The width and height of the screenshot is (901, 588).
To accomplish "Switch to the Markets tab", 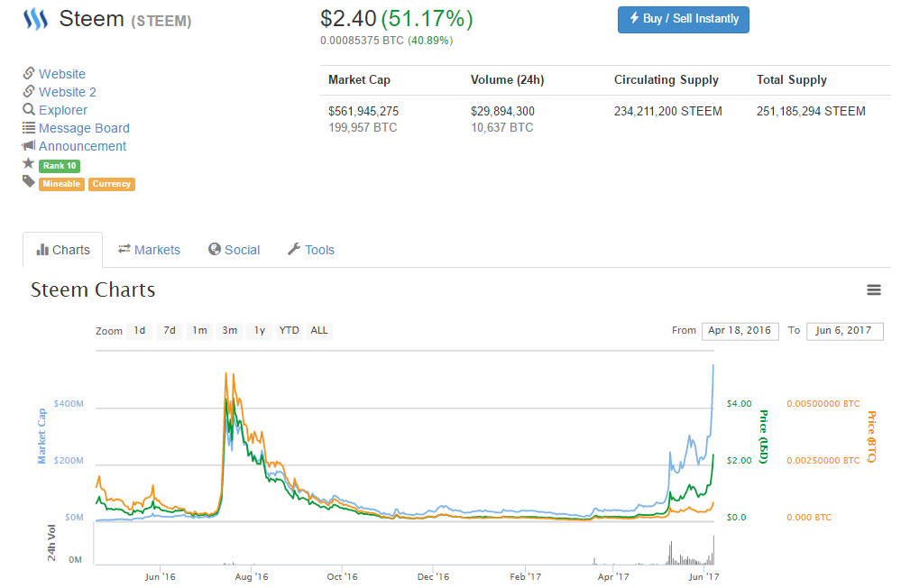I will click(149, 250).
